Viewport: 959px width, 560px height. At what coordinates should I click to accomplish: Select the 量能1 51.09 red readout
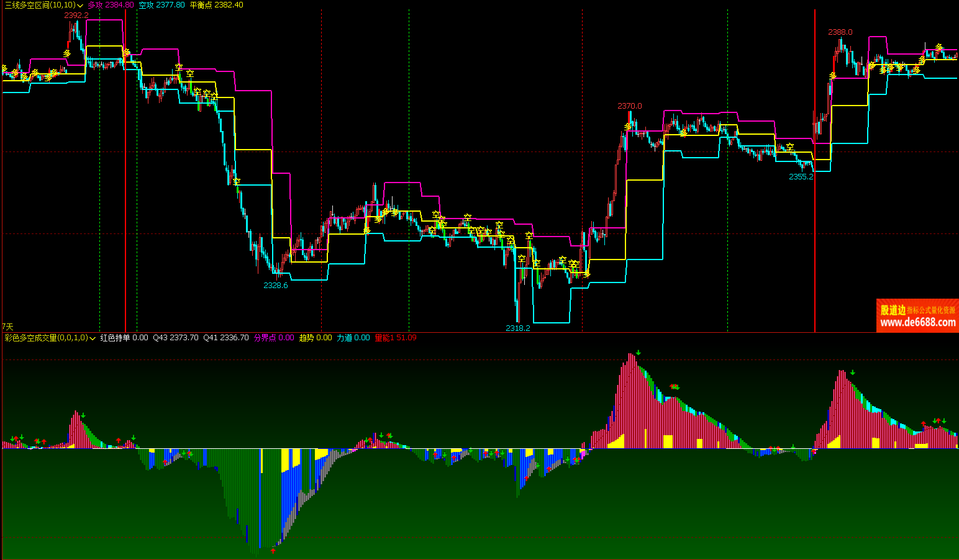click(x=396, y=338)
